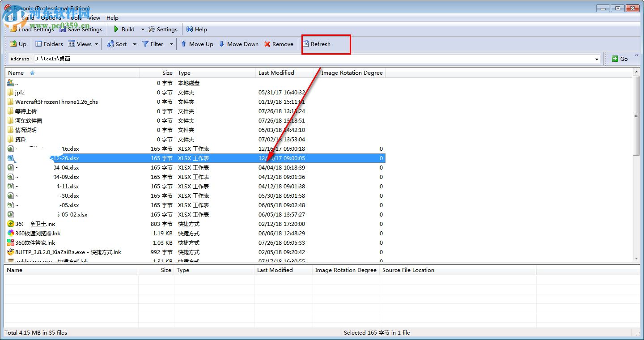Click the highlighted file ending in 12-26.xlsx

(195, 158)
